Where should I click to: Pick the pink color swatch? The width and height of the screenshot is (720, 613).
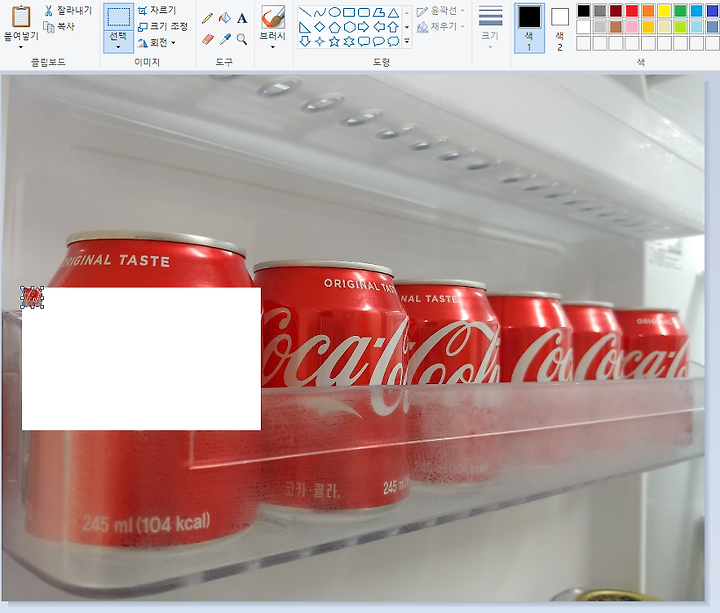632,27
